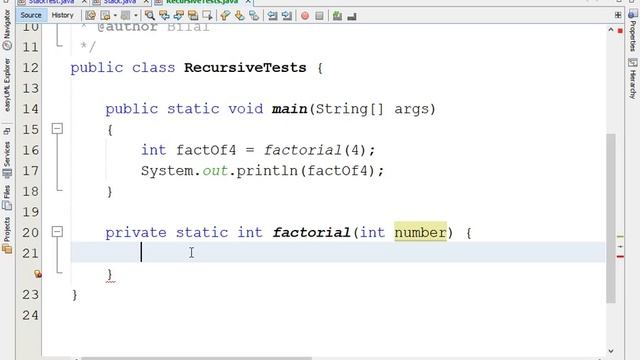Open the Services side panel

[x=7, y=159]
